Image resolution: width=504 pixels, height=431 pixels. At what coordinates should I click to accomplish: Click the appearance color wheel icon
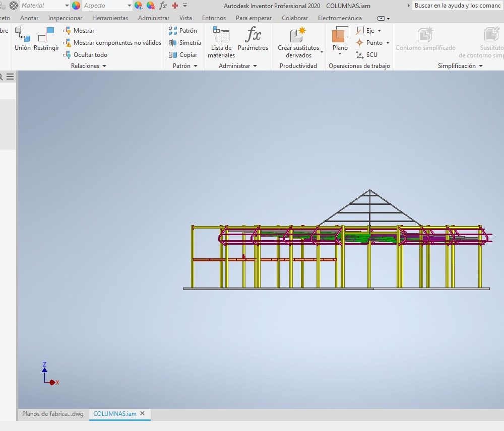76,6
